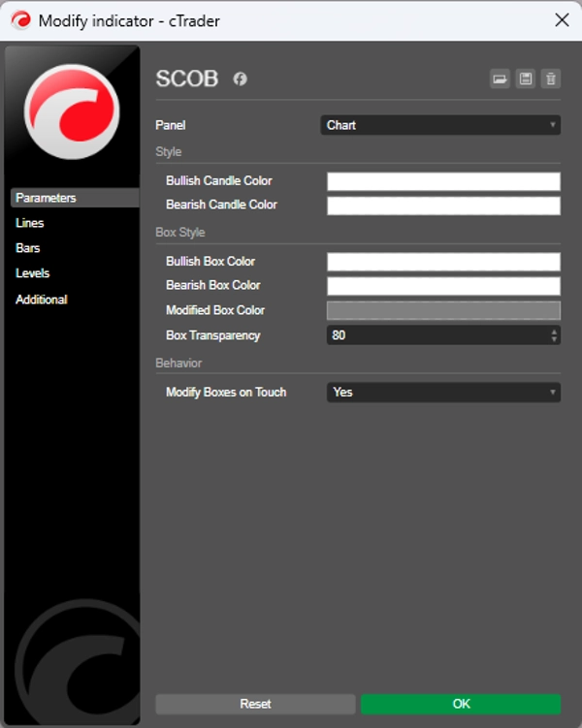Image resolution: width=582 pixels, height=728 pixels.
Task: Click the load parameters folder icon
Action: (500, 79)
